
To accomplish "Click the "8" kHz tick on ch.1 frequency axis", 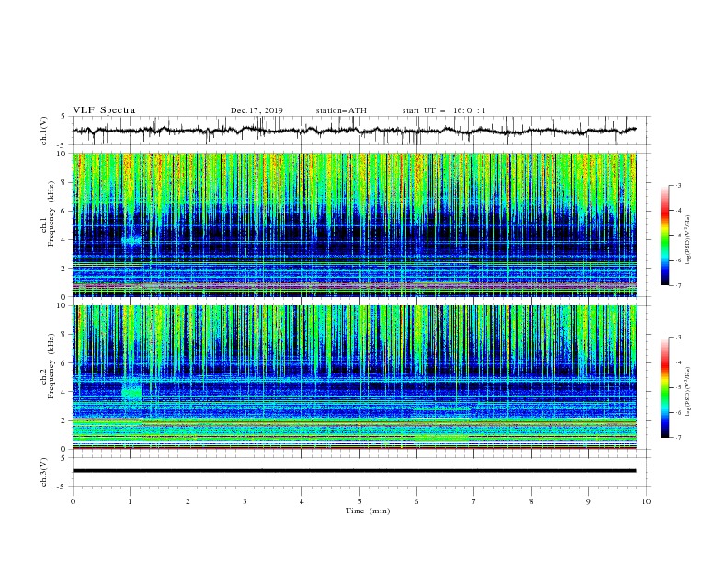I will click(65, 182).
